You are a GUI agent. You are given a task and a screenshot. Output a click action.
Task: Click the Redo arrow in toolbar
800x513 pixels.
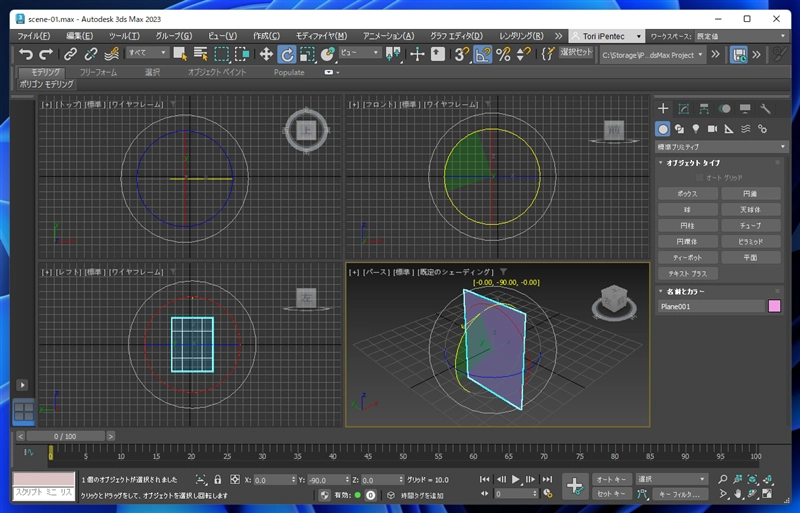[x=46, y=54]
